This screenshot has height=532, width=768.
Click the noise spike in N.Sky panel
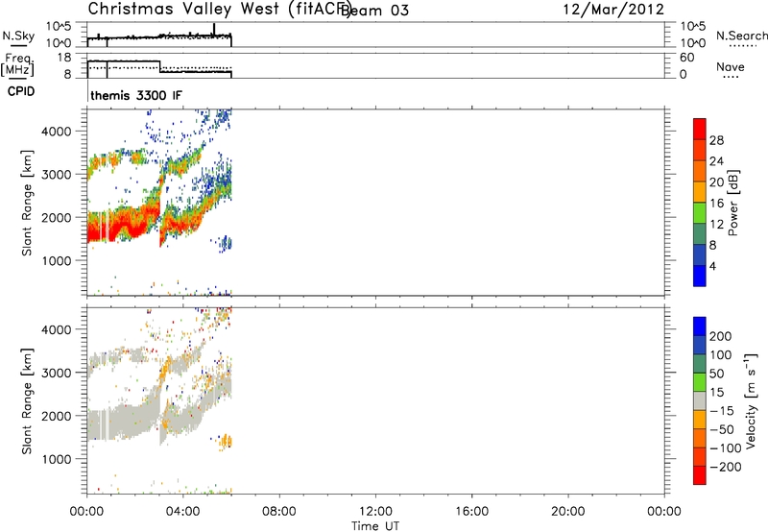click(214, 29)
